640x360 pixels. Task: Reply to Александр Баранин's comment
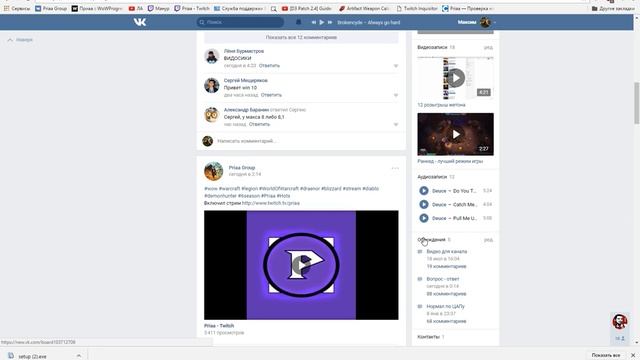[x=260, y=124]
